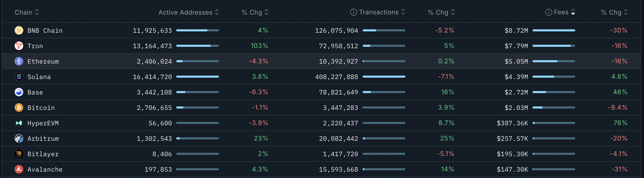
Task: Click the info icon beside Transactions
Action: click(x=353, y=12)
